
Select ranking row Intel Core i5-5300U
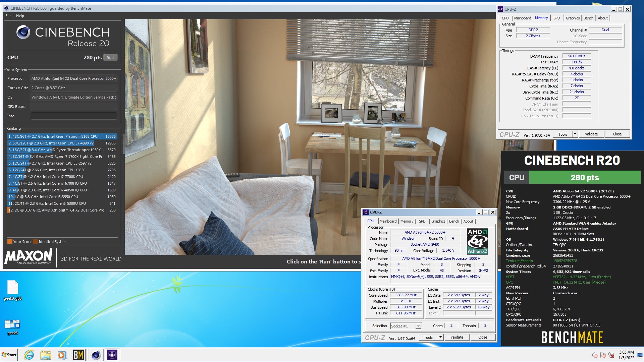[62, 203]
